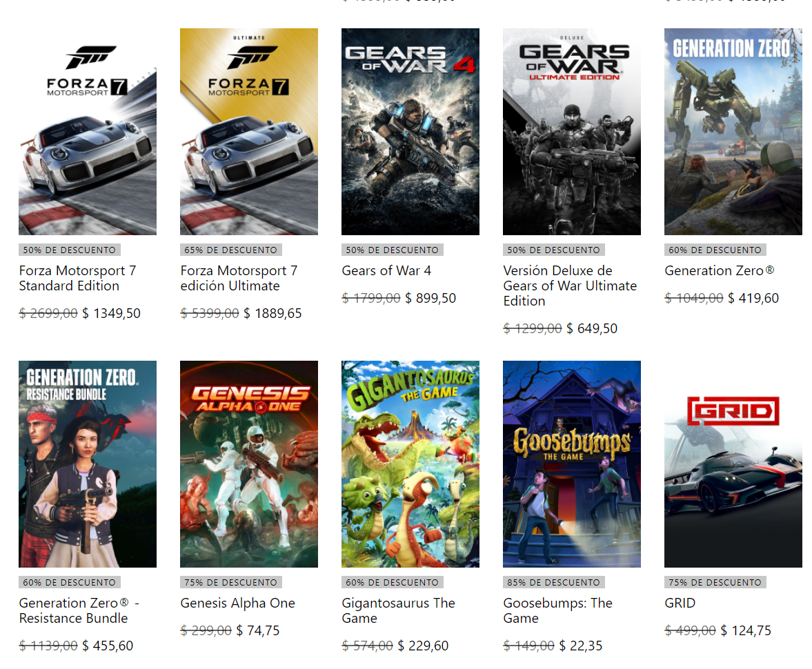Click the GRID racing game cover
Screen dimensions: 812x669
[x=733, y=463]
